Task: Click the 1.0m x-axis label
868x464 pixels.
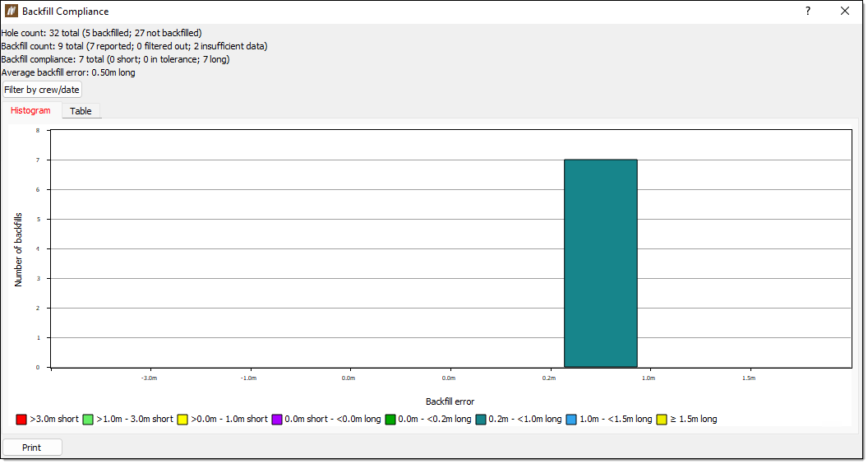Action: tap(649, 378)
